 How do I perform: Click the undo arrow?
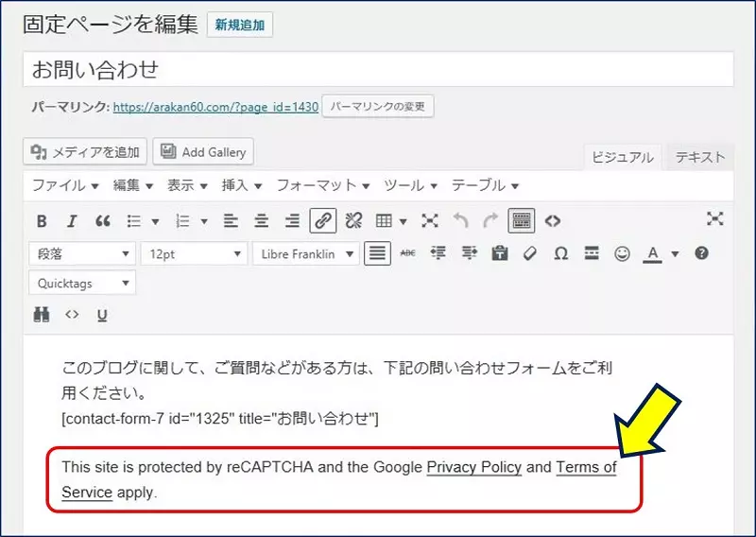click(x=461, y=221)
